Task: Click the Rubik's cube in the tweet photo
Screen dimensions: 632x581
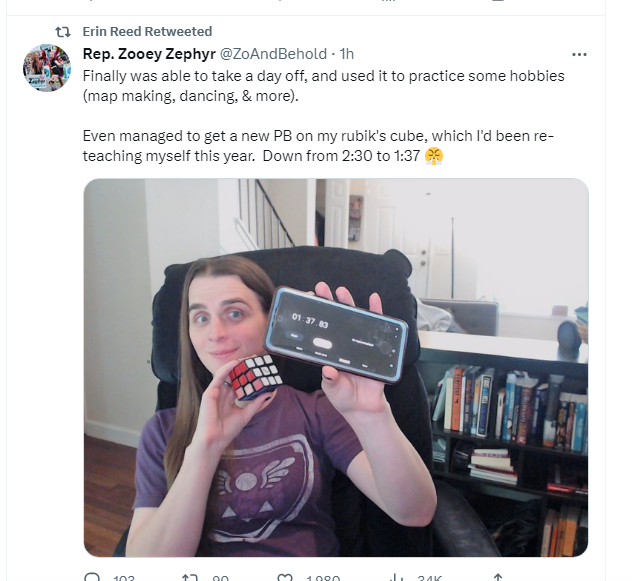Action: (256, 377)
